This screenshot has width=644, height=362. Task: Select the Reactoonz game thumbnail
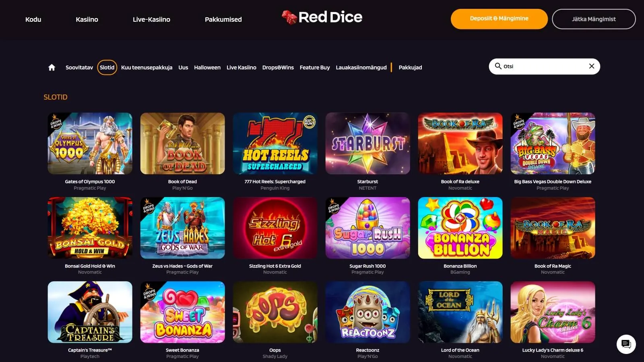pyautogui.click(x=367, y=312)
